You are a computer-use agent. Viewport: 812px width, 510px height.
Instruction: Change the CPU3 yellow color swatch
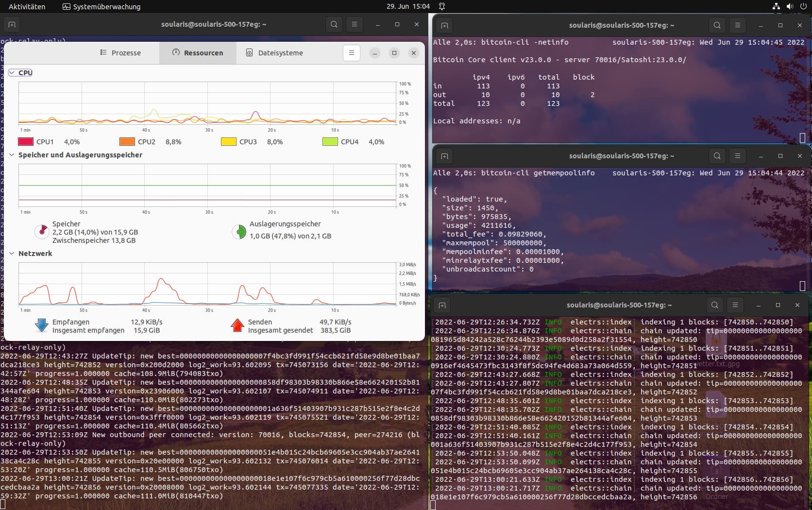pos(229,142)
